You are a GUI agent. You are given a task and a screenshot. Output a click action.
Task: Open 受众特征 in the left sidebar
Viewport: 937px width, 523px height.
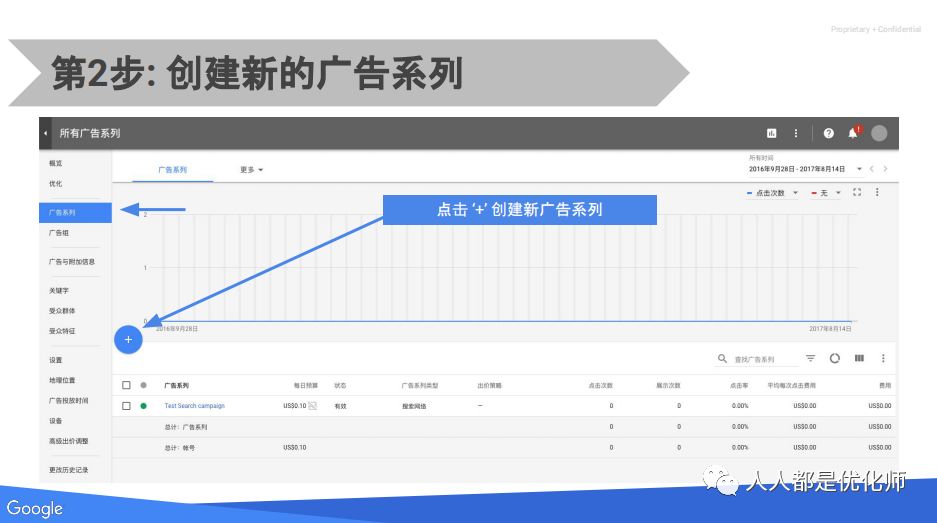(x=62, y=331)
